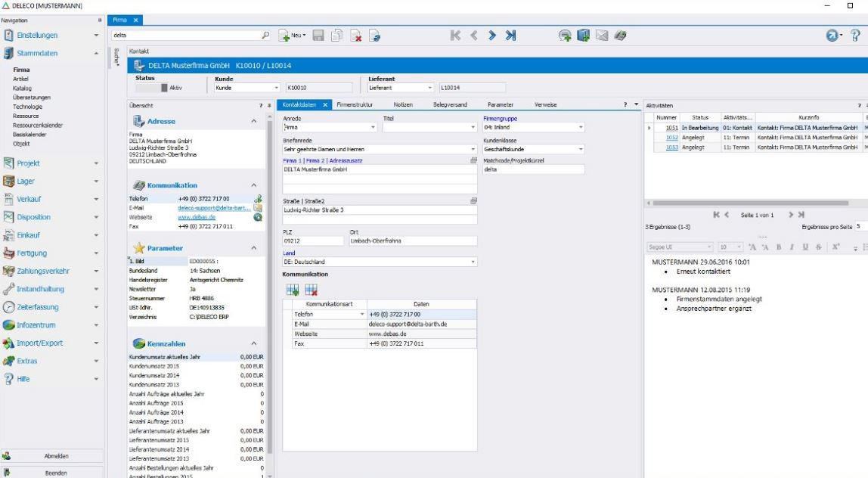Switch to the Firmenstruktur tab

[x=355, y=104]
